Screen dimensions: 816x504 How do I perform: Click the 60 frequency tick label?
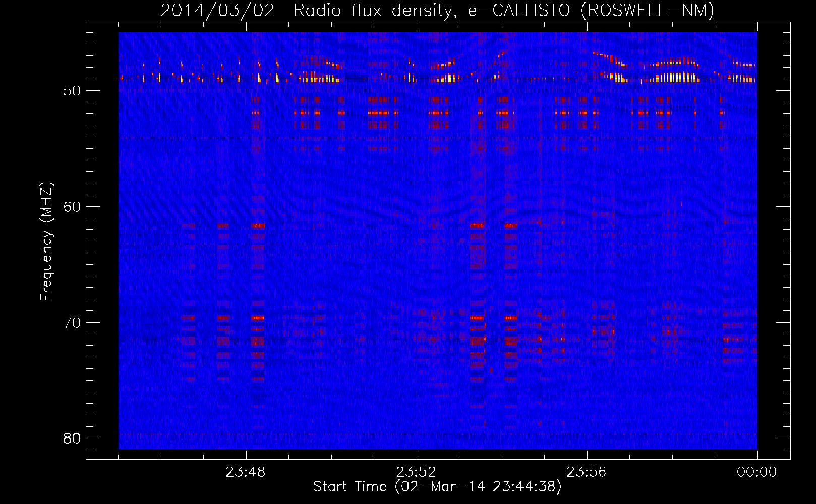[72, 207]
